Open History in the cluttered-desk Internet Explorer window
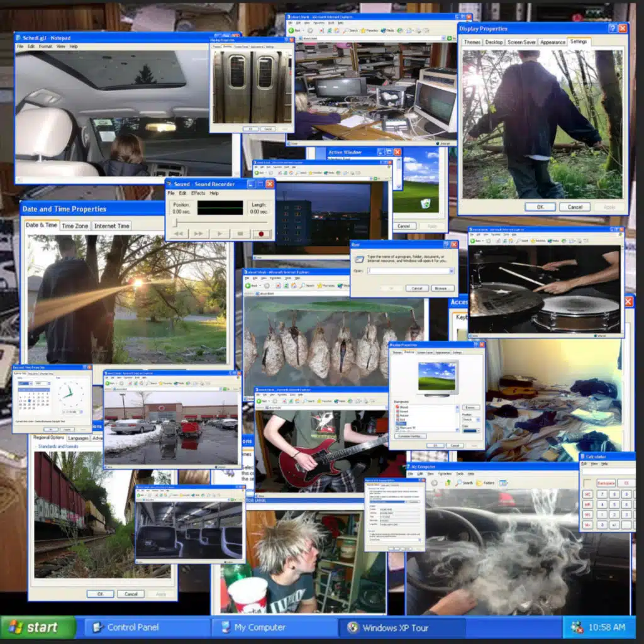Screen dimensions: 644x644 coord(400,30)
